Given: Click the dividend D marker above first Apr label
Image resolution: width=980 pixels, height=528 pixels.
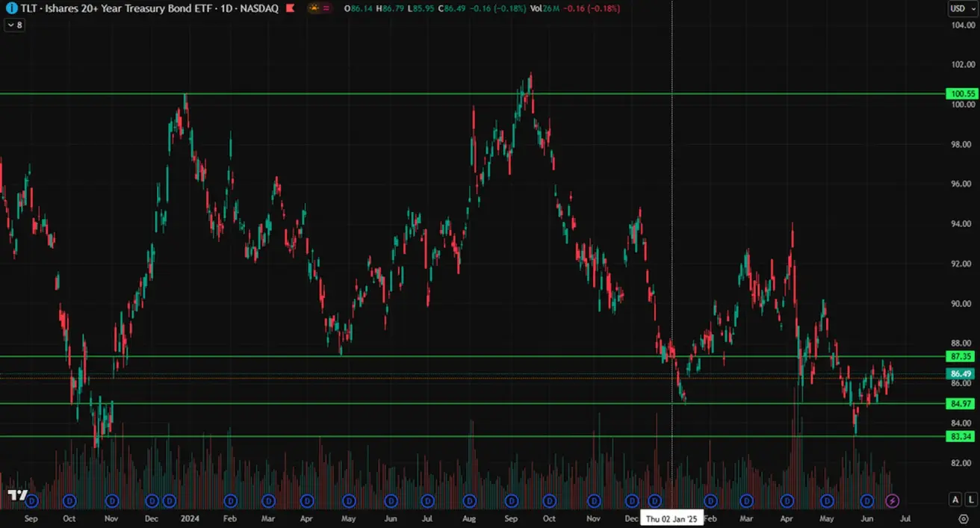Looking at the screenshot, I should pyautogui.click(x=306, y=500).
